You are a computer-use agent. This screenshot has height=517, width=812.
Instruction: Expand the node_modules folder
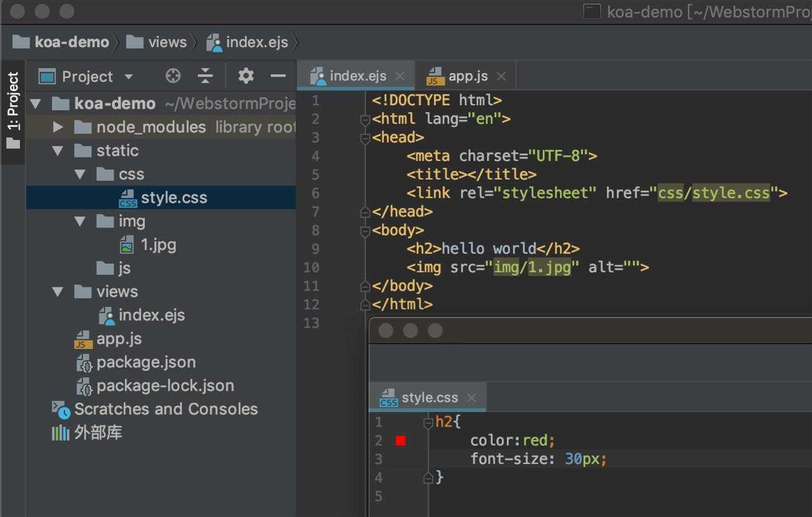point(57,127)
